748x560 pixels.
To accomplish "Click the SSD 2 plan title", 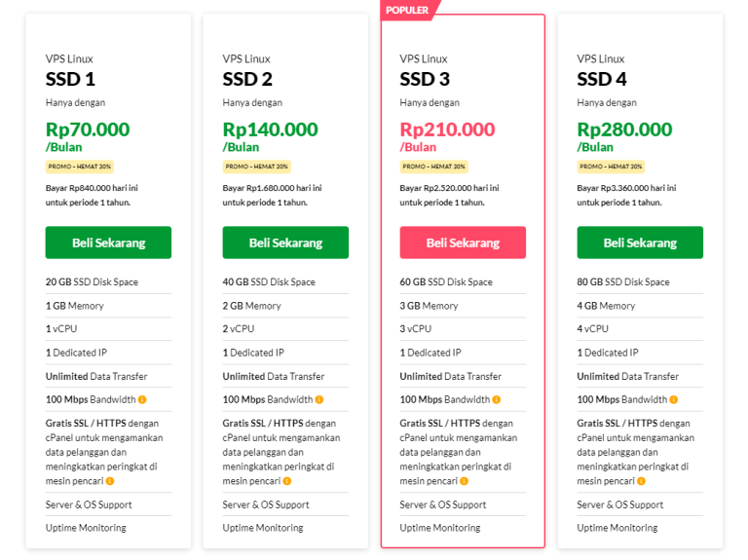I will 247,80.
